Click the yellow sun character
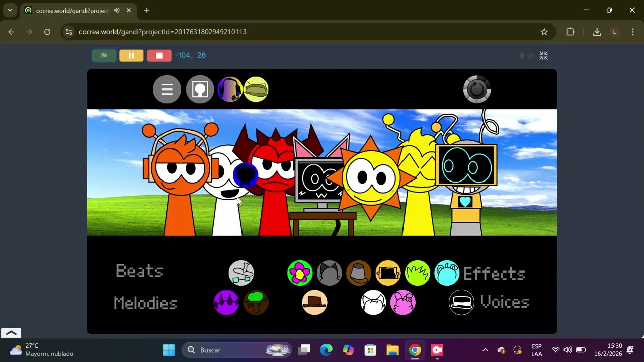This screenshot has width=644, height=362. point(371,178)
